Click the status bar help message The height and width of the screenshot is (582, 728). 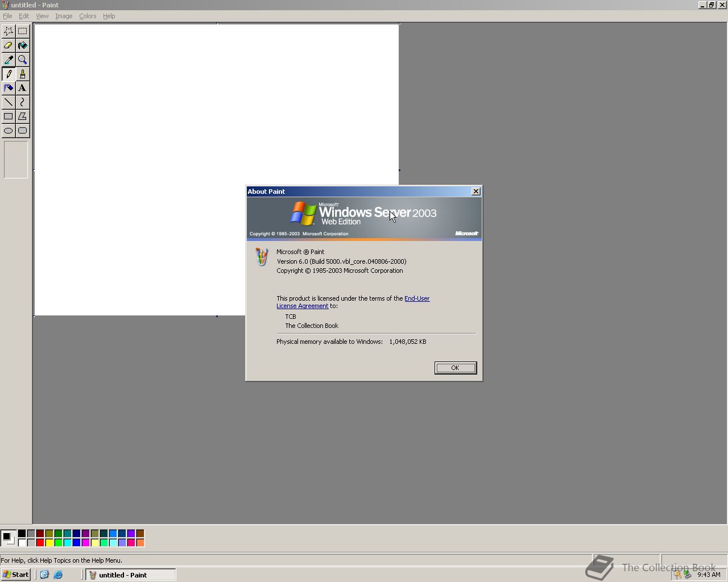point(61,560)
